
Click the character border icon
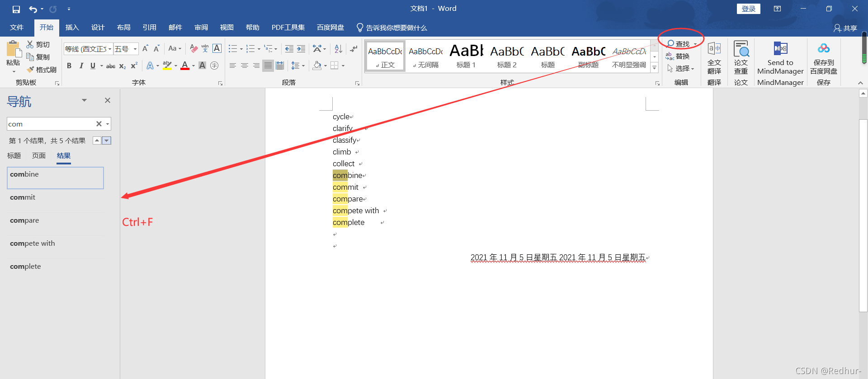pyautogui.click(x=217, y=48)
